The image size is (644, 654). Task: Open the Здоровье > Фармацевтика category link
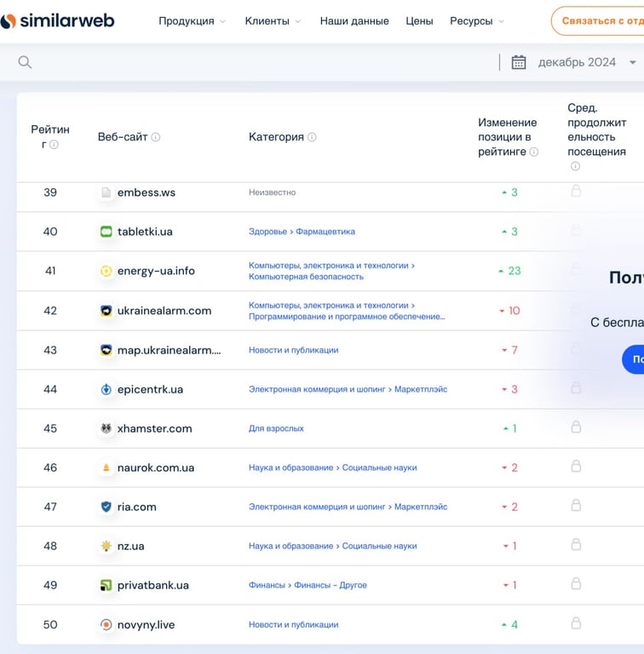(x=302, y=232)
